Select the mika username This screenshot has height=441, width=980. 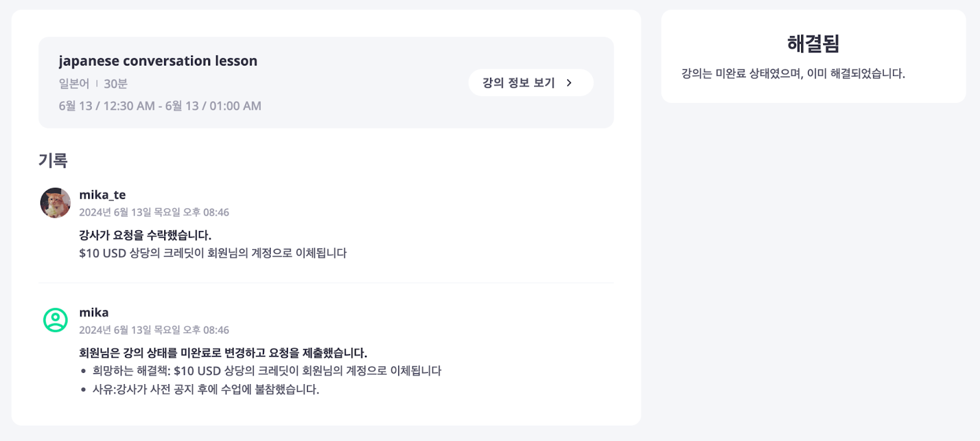[94, 312]
